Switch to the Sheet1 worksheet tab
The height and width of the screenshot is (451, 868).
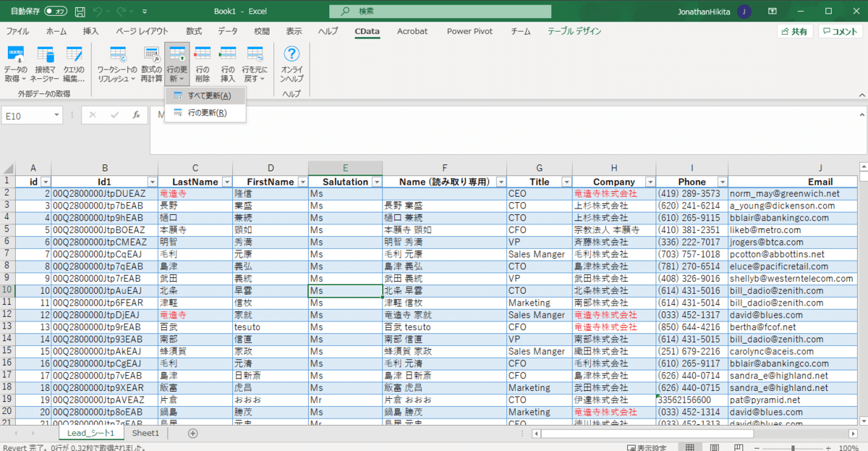click(x=145, y=433)
